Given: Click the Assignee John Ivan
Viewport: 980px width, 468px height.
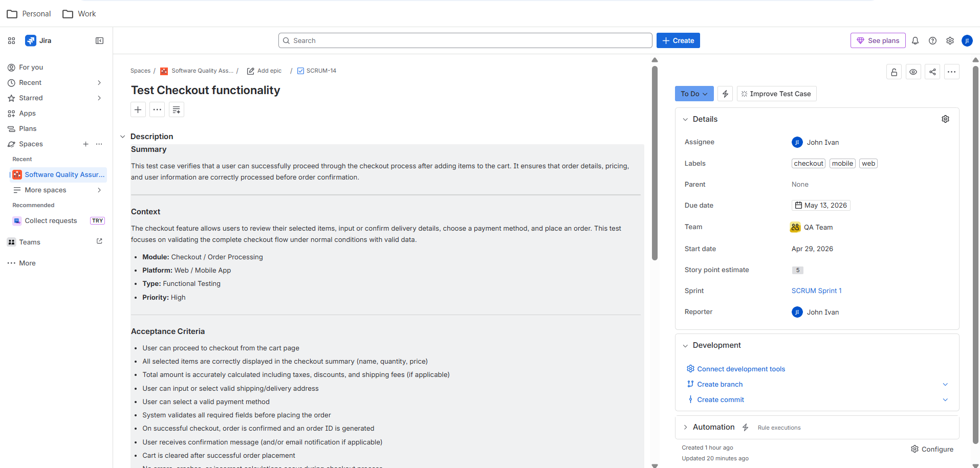Looking at the screenshot, I should point(815,142).
